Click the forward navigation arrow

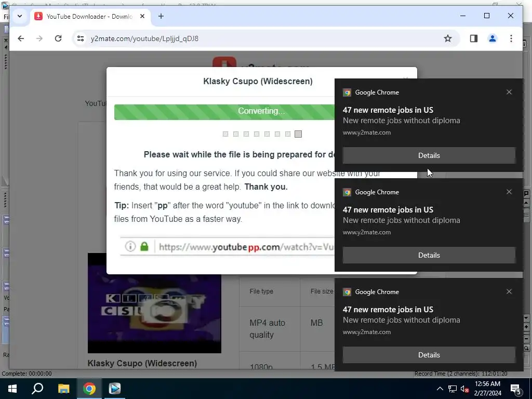tap(39, 38)
